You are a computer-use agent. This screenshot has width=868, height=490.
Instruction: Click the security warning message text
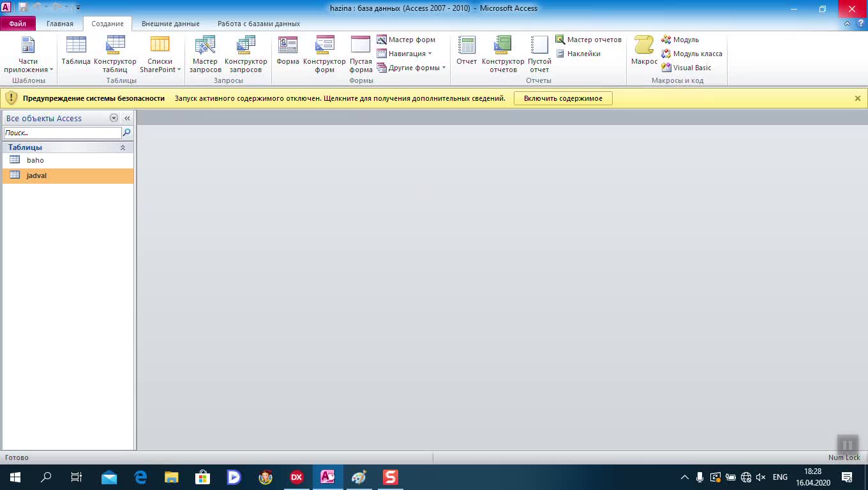click(x=340, y=98)
